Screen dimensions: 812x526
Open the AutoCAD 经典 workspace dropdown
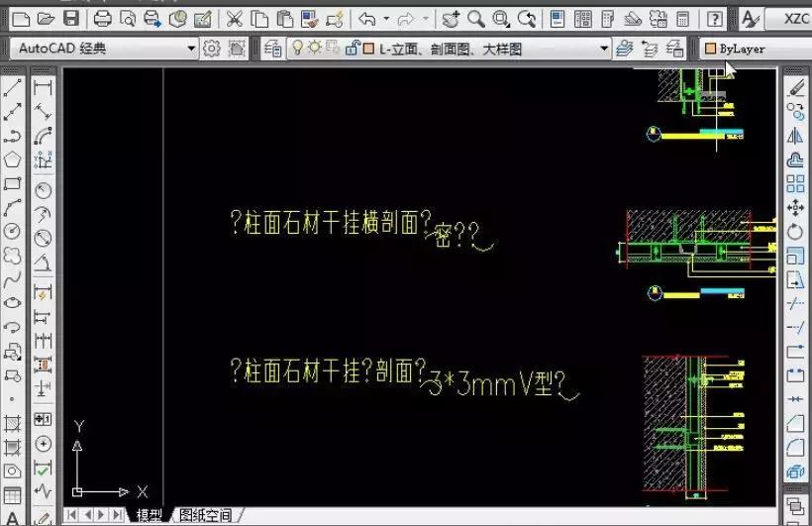[x=104, y=49]
